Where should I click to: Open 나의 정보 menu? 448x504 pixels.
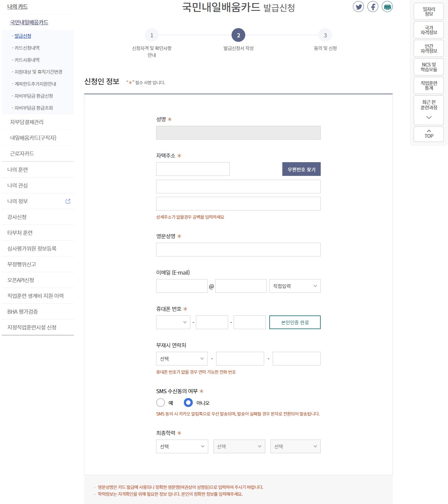(17, 201)
